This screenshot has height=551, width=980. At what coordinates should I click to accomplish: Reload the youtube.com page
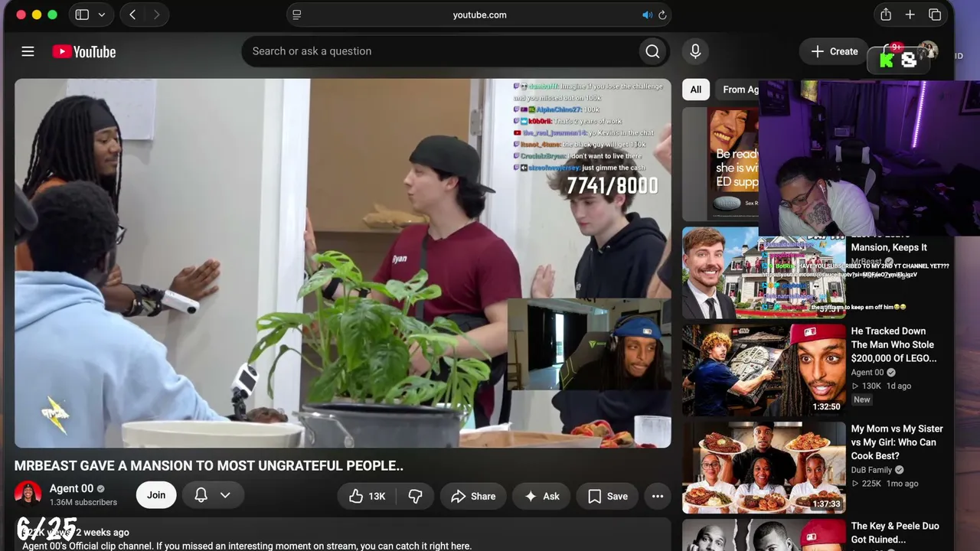[x=662, y=15]
